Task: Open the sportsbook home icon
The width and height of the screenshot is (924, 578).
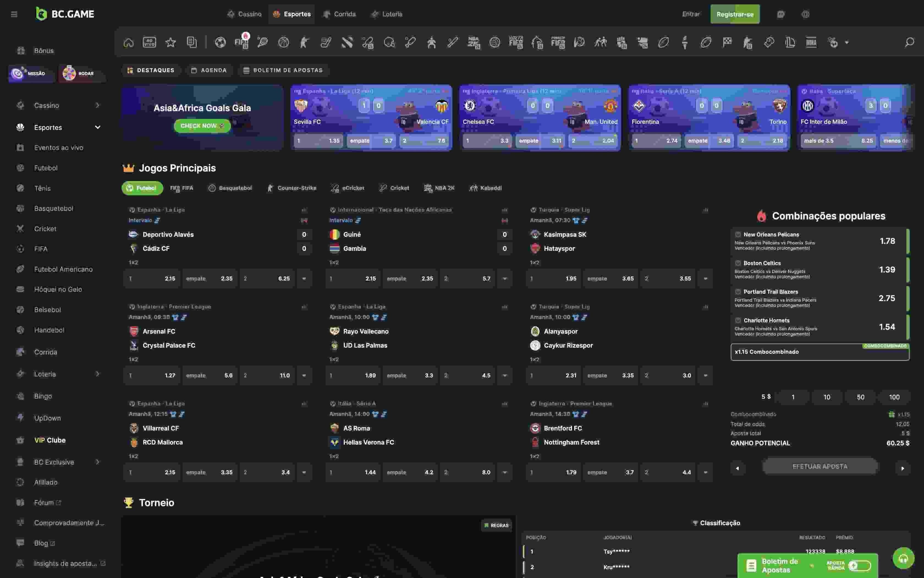Action: pos(129,42)
